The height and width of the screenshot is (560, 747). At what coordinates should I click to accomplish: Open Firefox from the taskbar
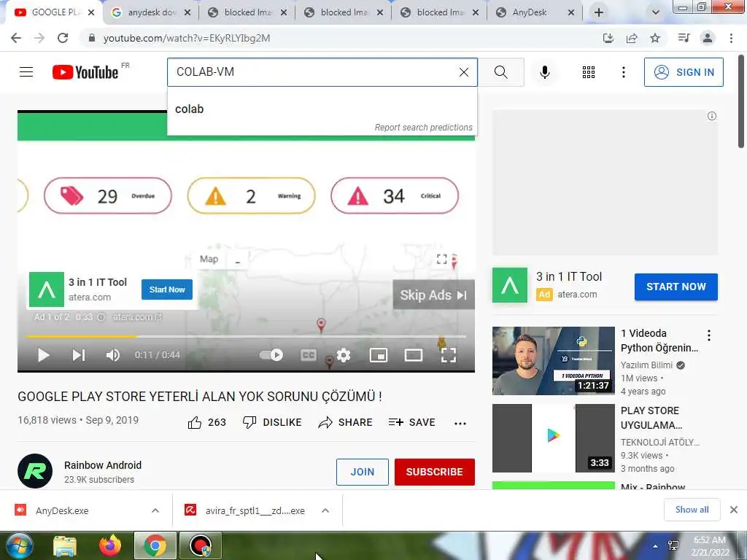click(x=109, y=545)
